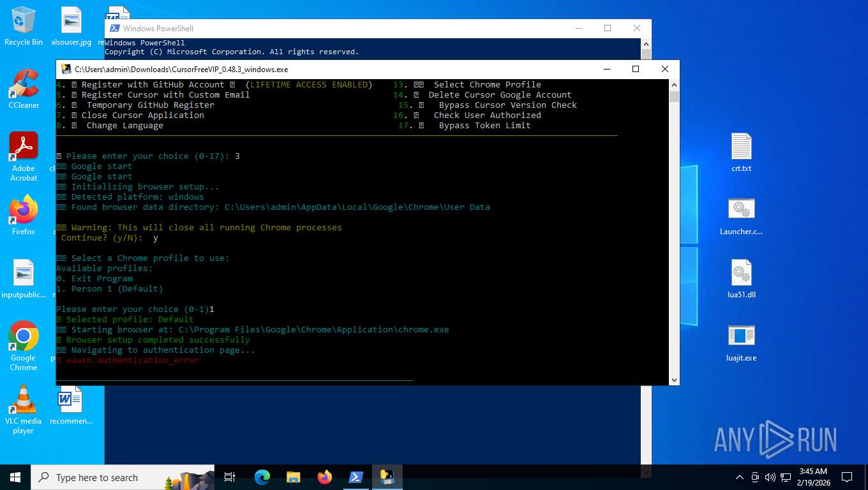The width and height of the screenshot is (868, 490).
Task: Click 'Found browser data directory' line
Action: point(273,207)
